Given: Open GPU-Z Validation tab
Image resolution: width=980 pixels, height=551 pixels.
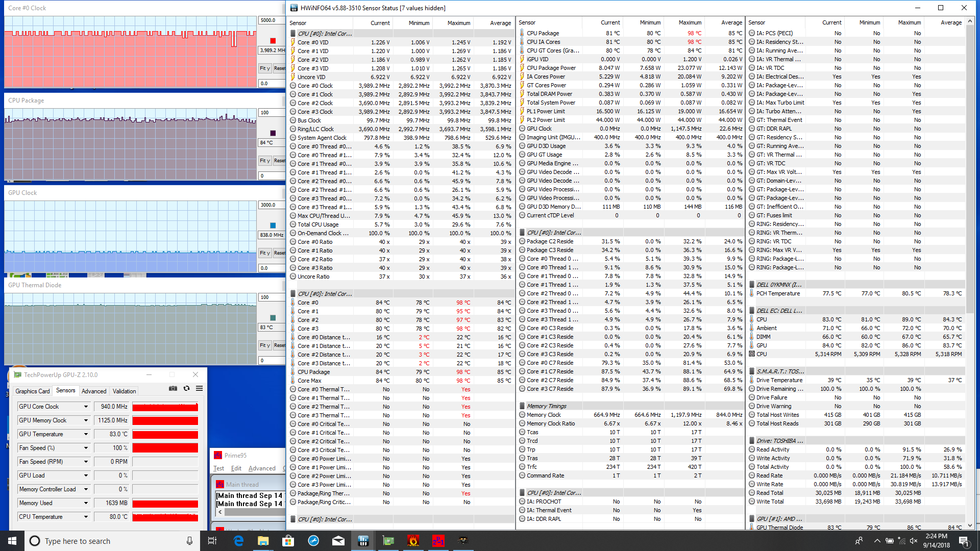Looking at the screenshot, I should click(x=124, y=391).
